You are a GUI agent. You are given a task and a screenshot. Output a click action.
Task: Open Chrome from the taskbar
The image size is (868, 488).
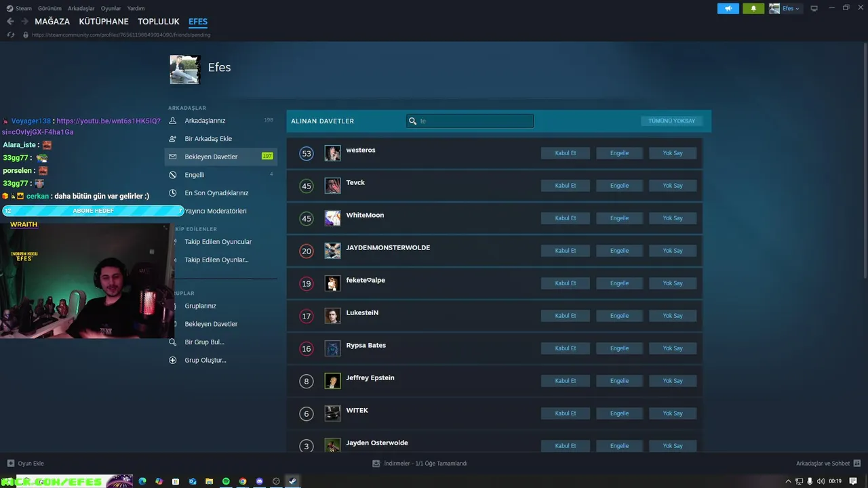(x=243, y=481)
